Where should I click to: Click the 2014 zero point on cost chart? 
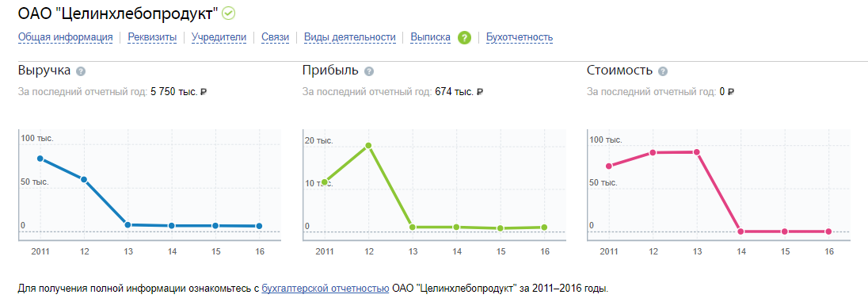coord(740,231)
